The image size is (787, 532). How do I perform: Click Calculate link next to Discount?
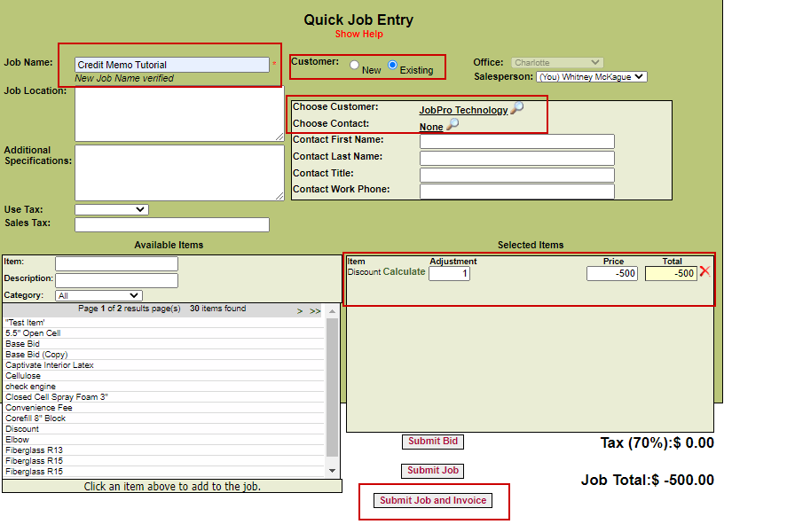tap(404, 272)
